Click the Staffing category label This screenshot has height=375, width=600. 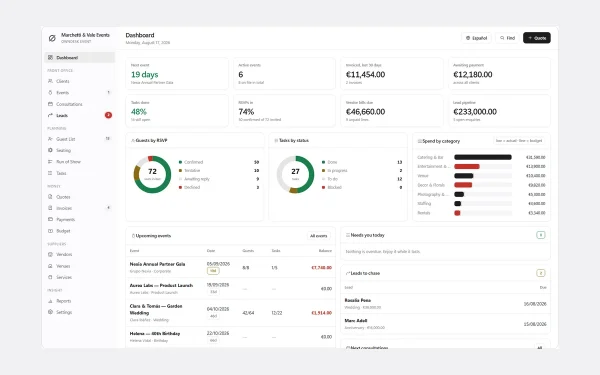(424, 204)
